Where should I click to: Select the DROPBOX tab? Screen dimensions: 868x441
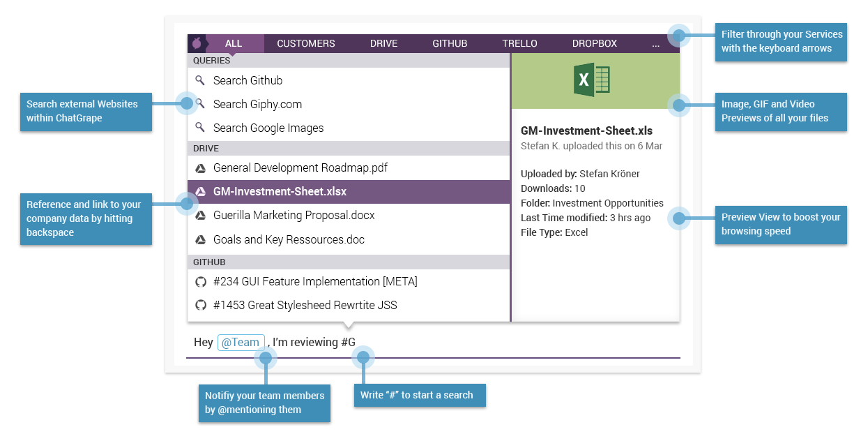pos(594,43)
